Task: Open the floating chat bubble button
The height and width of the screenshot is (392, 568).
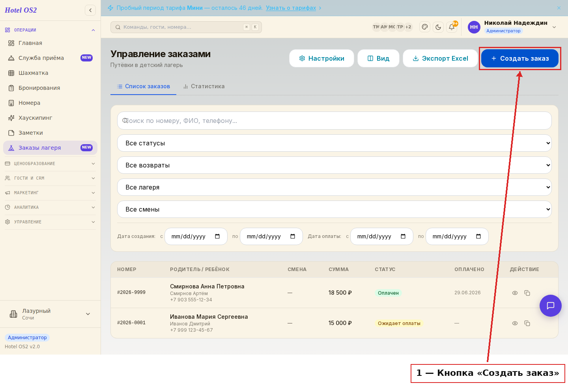Action: pyautogui.click(x=551, y=306)
